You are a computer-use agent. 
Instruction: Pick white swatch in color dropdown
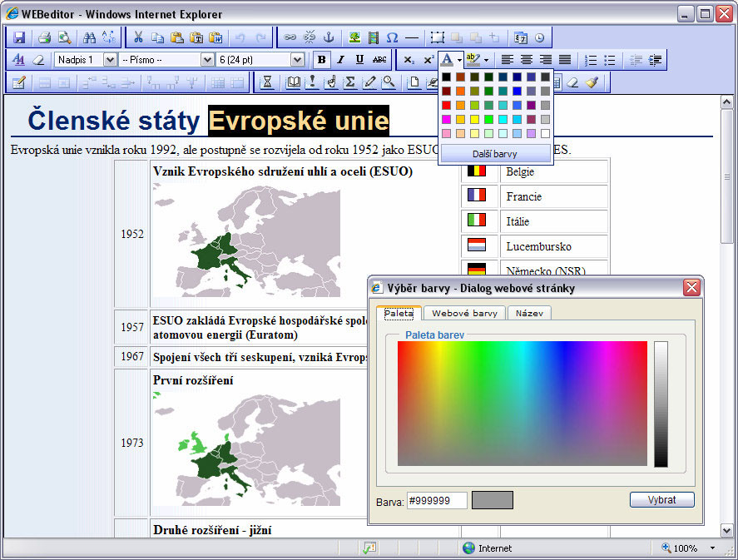545,134
